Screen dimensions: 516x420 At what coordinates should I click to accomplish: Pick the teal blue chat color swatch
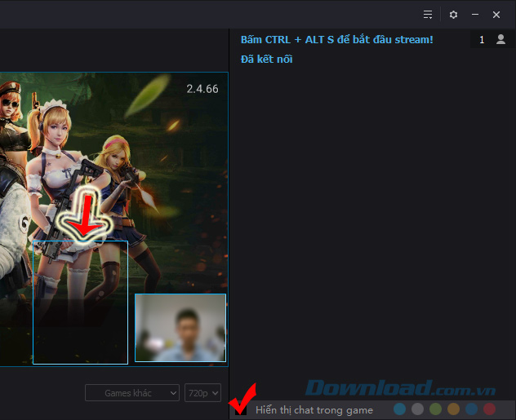399,409
